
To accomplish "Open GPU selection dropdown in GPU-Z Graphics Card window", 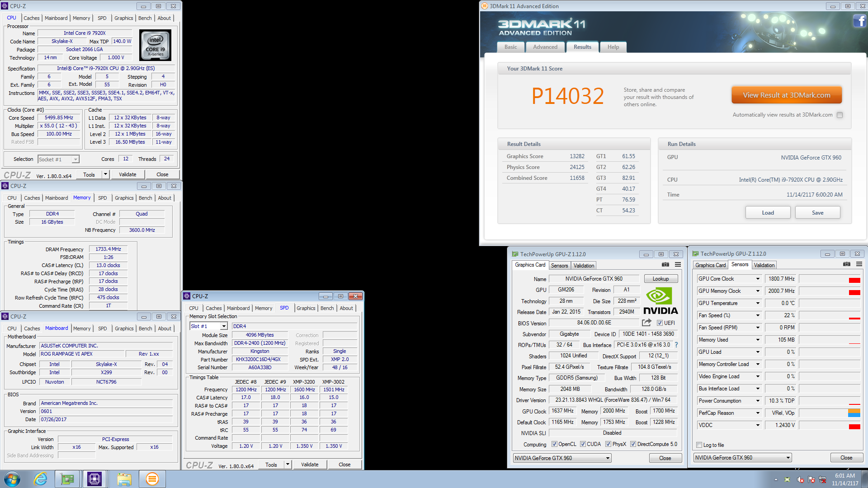I will pos(562,458).
